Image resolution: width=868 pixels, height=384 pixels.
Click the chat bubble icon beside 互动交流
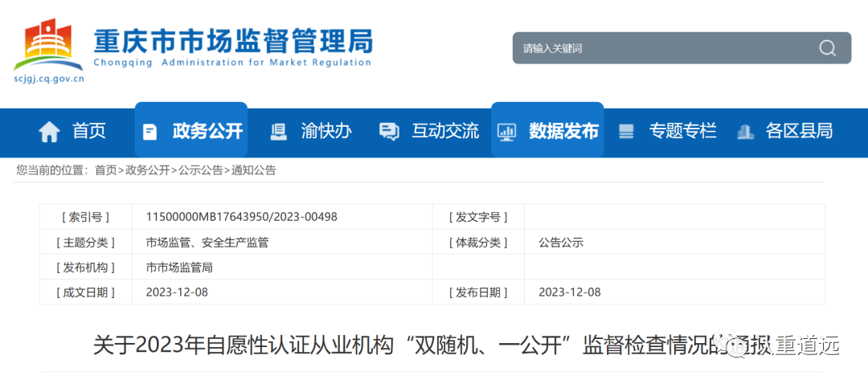(389, 132)
